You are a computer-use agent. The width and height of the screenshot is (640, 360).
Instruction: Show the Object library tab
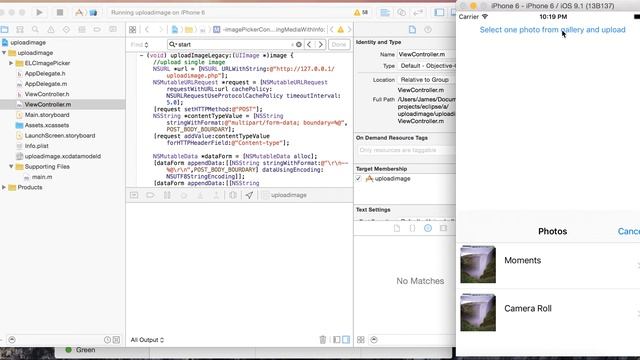coord(428,228)
